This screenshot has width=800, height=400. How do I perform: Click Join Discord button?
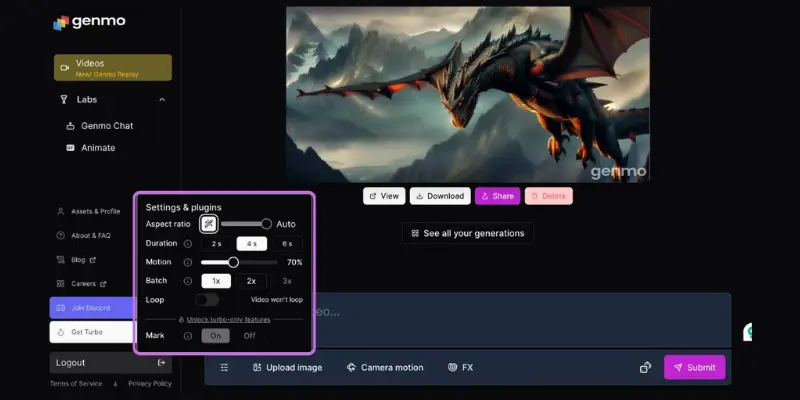92,308
